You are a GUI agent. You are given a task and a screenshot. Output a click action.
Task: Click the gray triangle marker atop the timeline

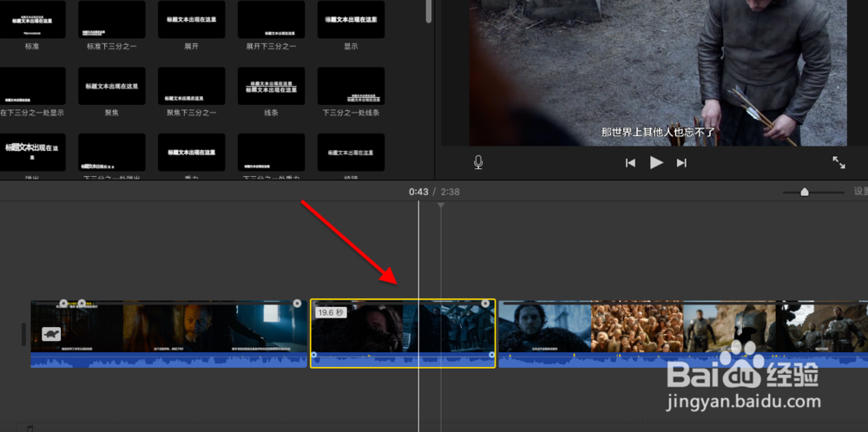coord(441,206)
